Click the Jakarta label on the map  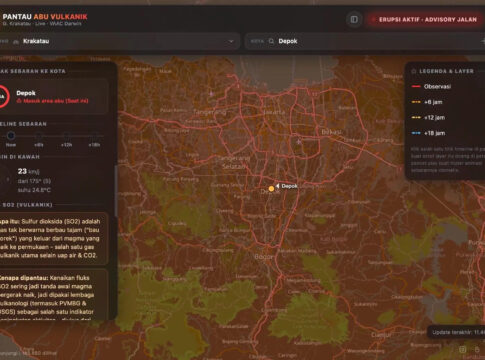click(x=274, y=112)
